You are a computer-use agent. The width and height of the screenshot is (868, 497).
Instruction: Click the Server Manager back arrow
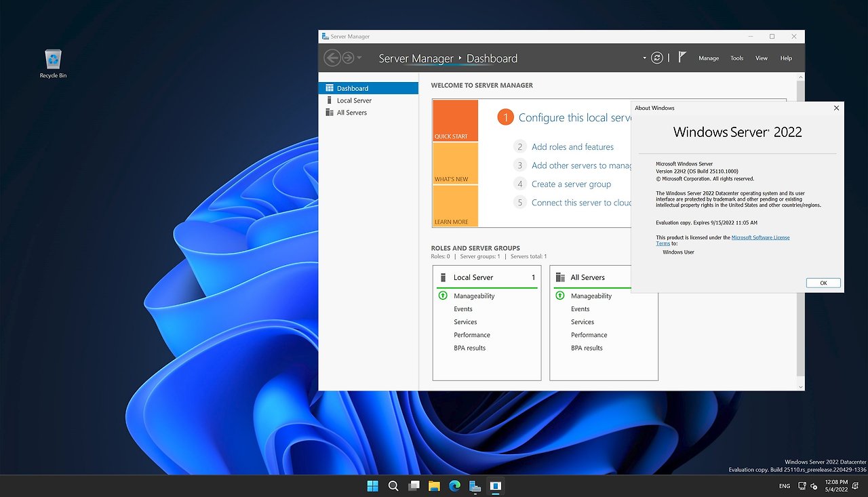(x=332, y=58)
